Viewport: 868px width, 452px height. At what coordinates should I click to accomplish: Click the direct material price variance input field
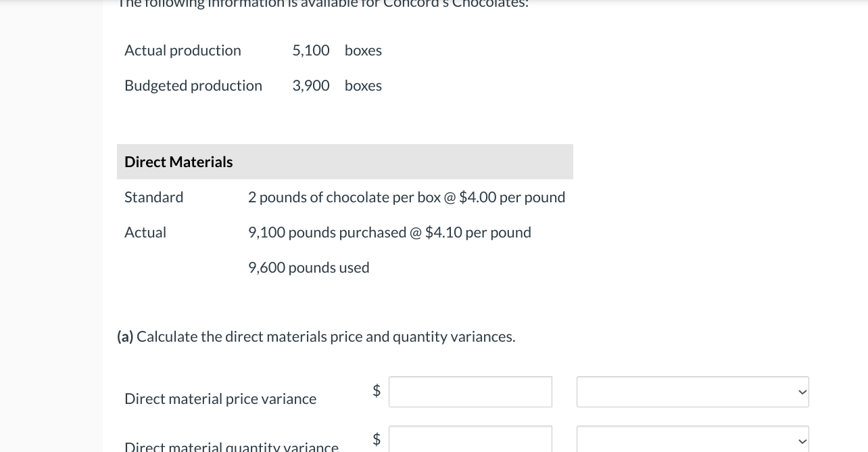(470, 392)
